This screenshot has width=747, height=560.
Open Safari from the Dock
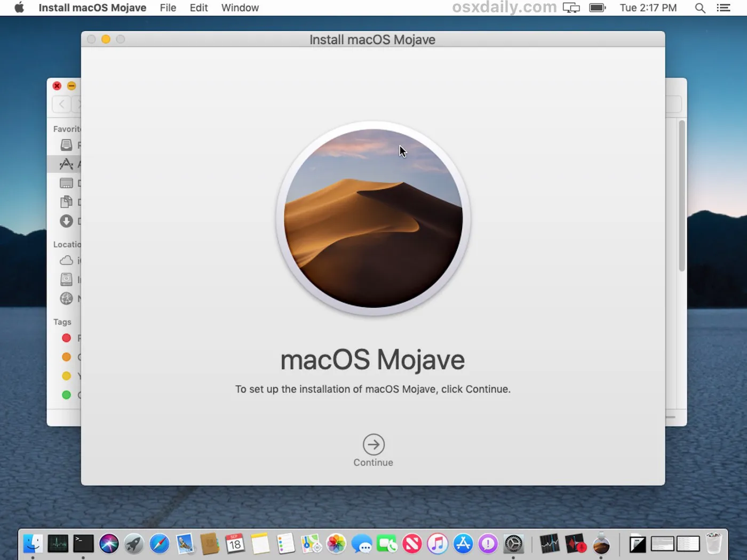pos(159,544)
